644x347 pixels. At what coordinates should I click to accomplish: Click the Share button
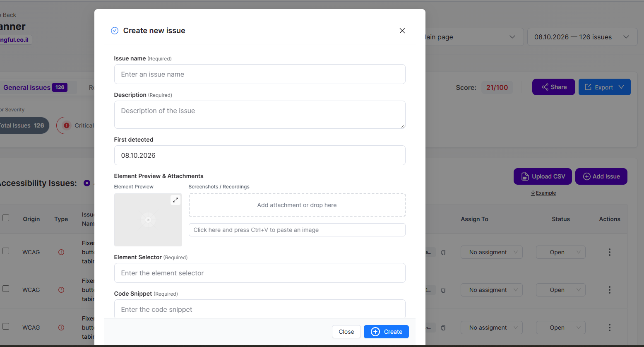553,87
